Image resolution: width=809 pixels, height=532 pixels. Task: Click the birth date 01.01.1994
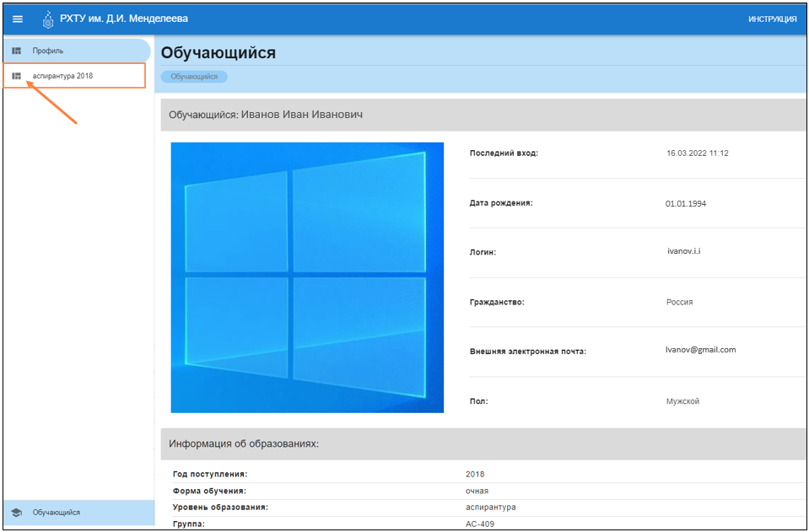[686, 203]
